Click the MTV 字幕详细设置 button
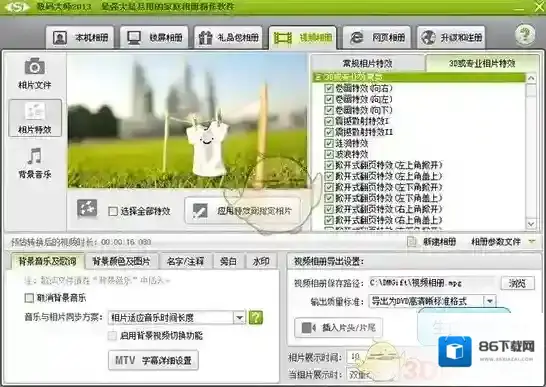Viewport: 546px width, 387px height. [x=153, y=360]
